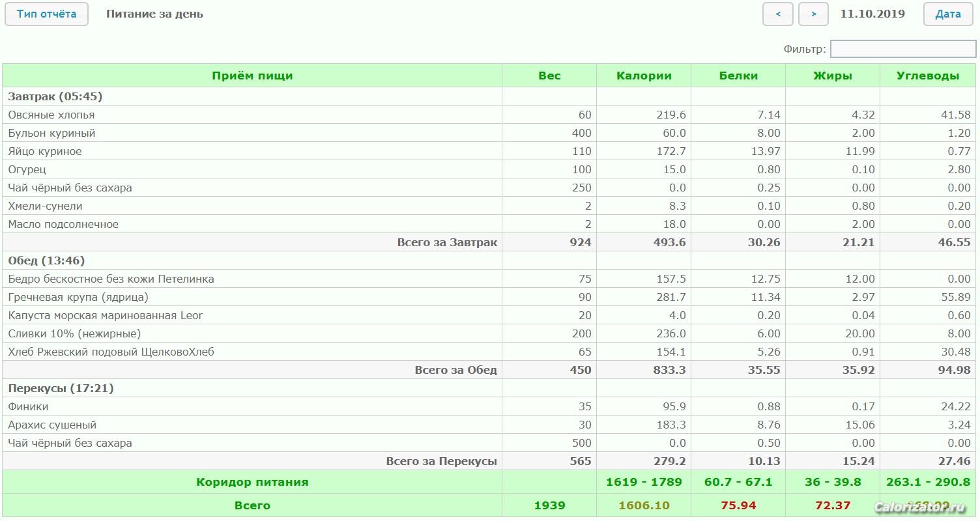980x521 pixels.
Task: Select Бедро бескостное без кожи Петелинка row
Action: [489, 279]
